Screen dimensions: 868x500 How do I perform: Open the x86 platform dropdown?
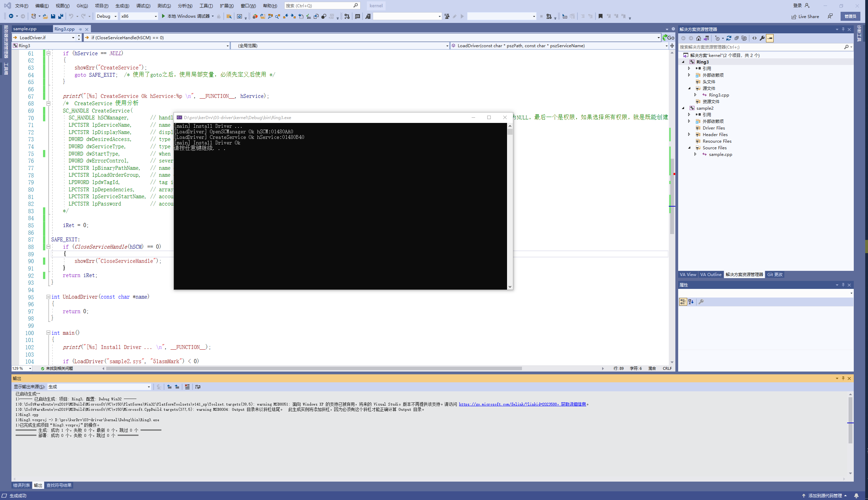coord(139,16)
